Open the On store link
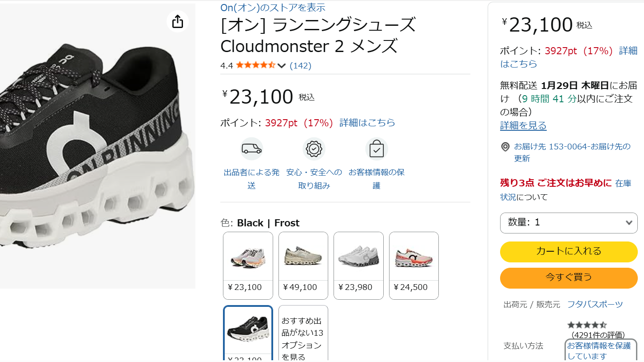The width and height of the screenshot is (644, 362). [x=273, y=8]
